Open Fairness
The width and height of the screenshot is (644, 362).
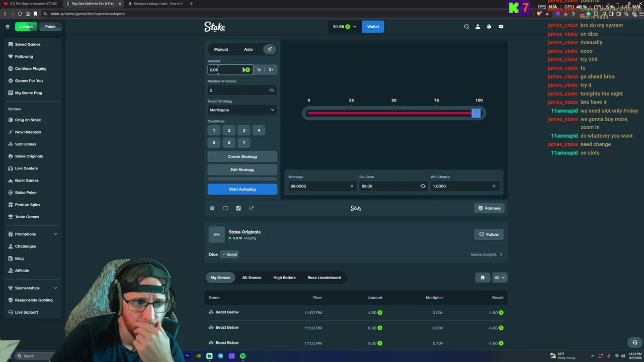(489, 208)
